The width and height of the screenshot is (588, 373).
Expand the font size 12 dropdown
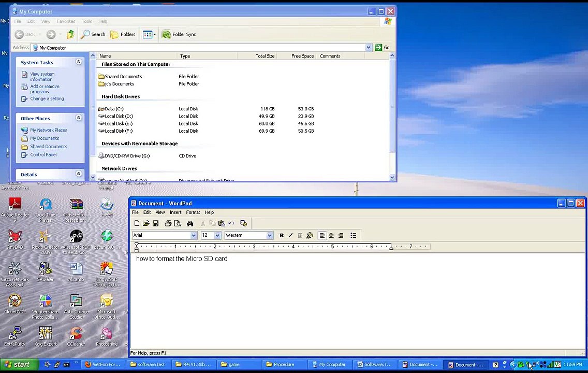[x=217, y=236]
